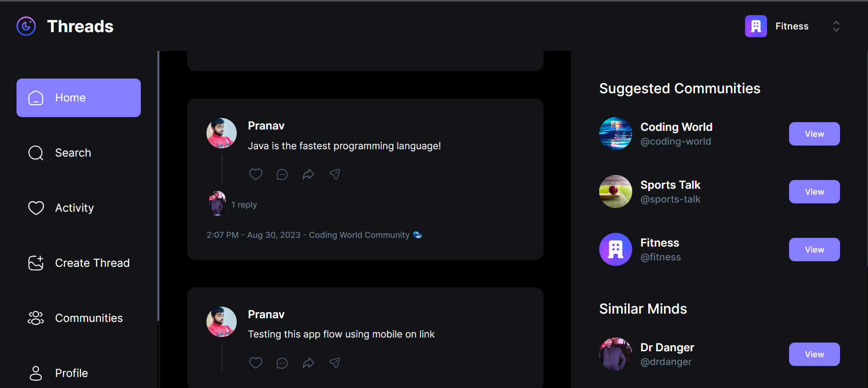This screenshot has height=388, width=868.
Task: Click the Threads logo icon
Action: (x=26, y=26)
